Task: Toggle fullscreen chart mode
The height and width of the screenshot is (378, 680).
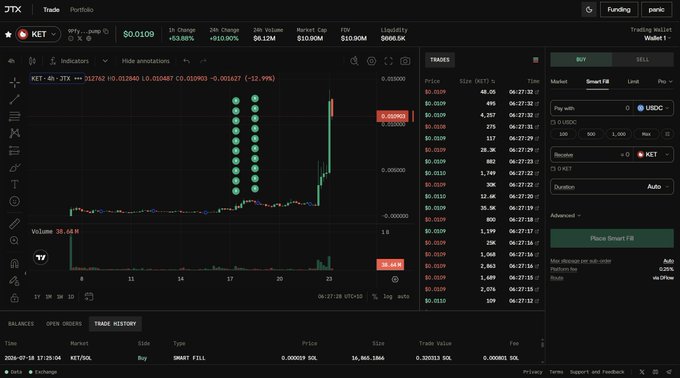Action: tap(389, 61)
